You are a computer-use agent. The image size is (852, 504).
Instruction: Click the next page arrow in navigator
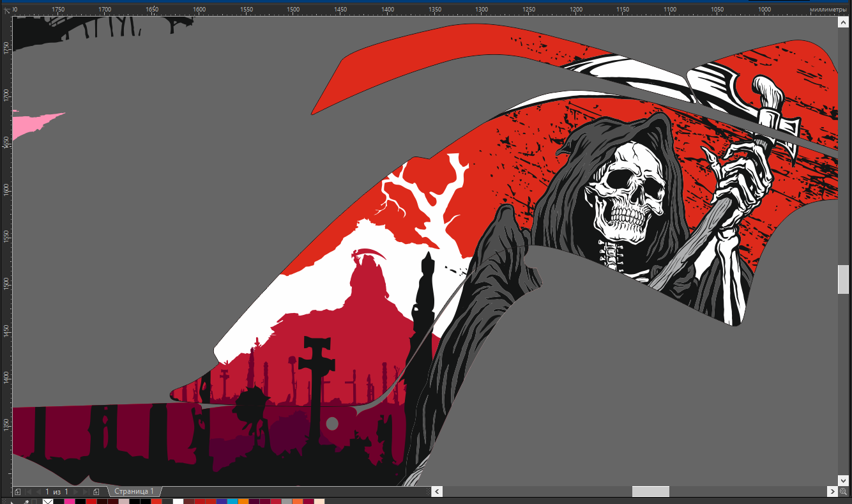coord(75,492)
